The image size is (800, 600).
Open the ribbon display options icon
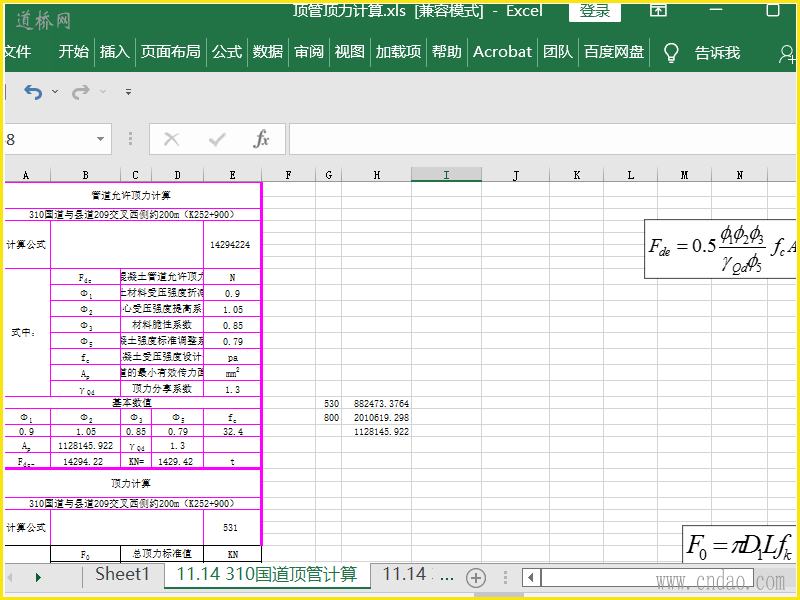click(x=659, y=10)
